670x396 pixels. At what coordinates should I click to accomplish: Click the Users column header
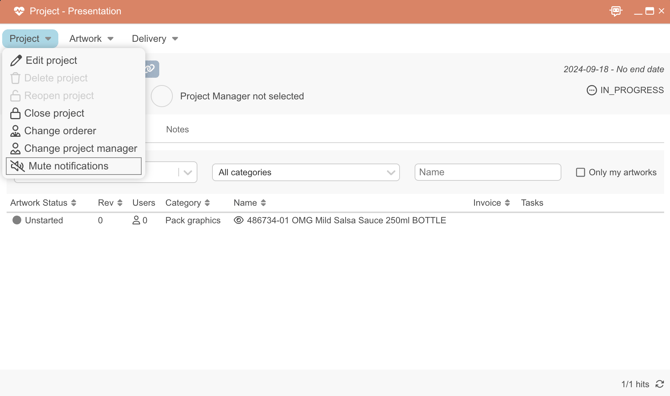click(144, 202)
